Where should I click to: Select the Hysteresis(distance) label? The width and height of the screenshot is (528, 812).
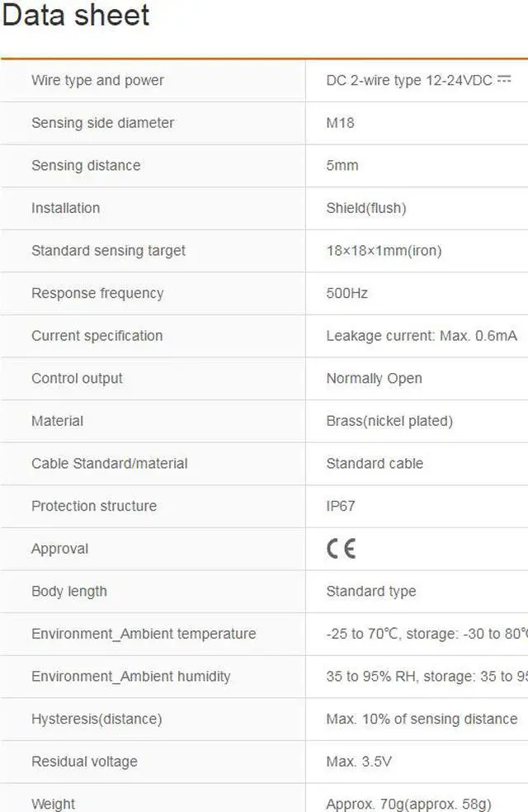point(97,719)
